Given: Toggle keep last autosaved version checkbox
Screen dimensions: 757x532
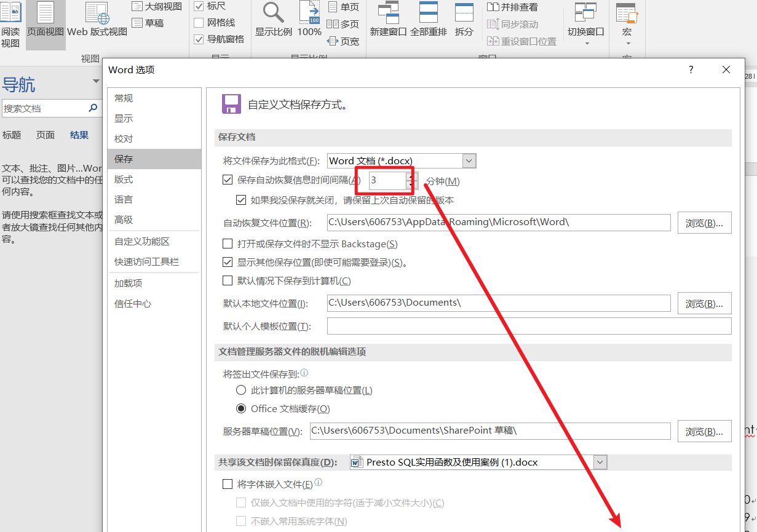Looking at the screenshot, I should click(242, 200).
